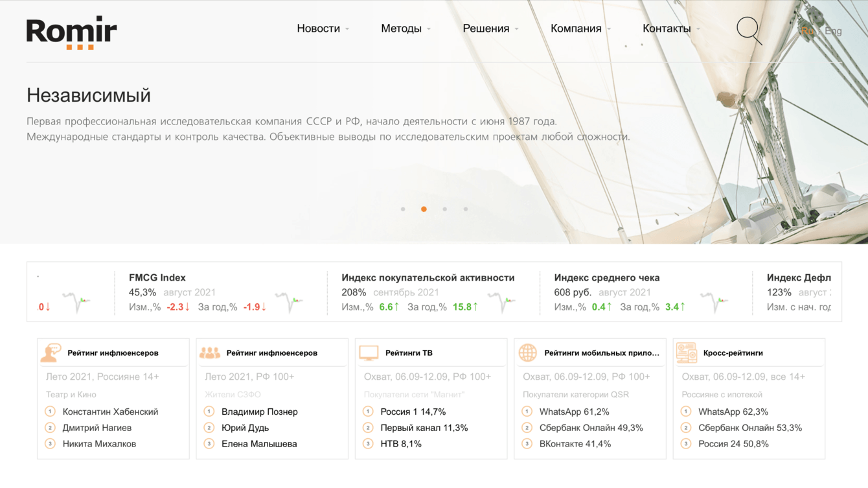Select the active orange carousel dot

click(x=424, y=209)
